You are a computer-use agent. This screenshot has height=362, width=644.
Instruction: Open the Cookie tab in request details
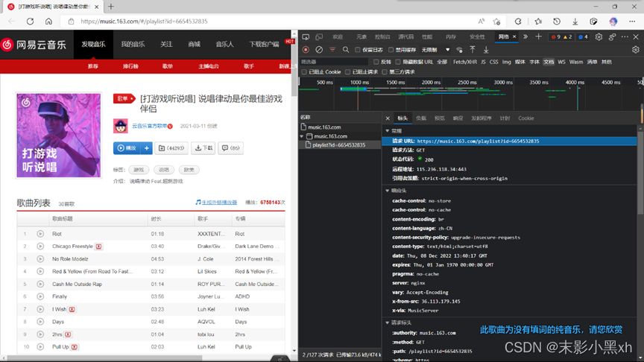click(526, 118)
